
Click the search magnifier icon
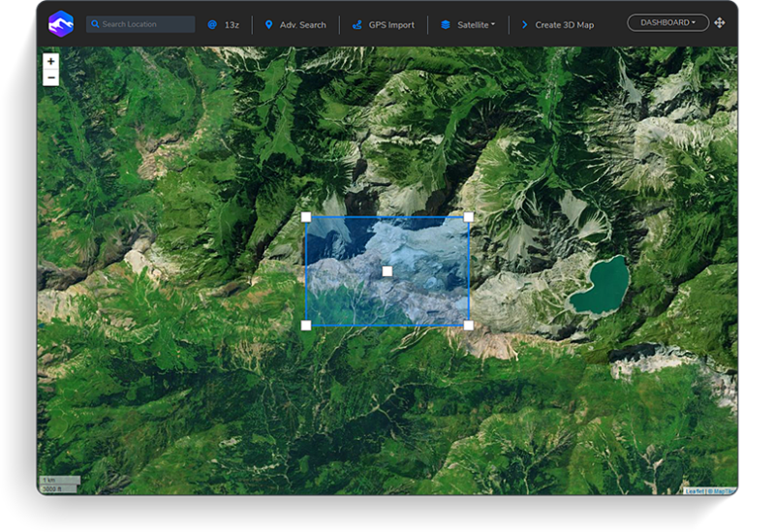(x=95, y=23)
